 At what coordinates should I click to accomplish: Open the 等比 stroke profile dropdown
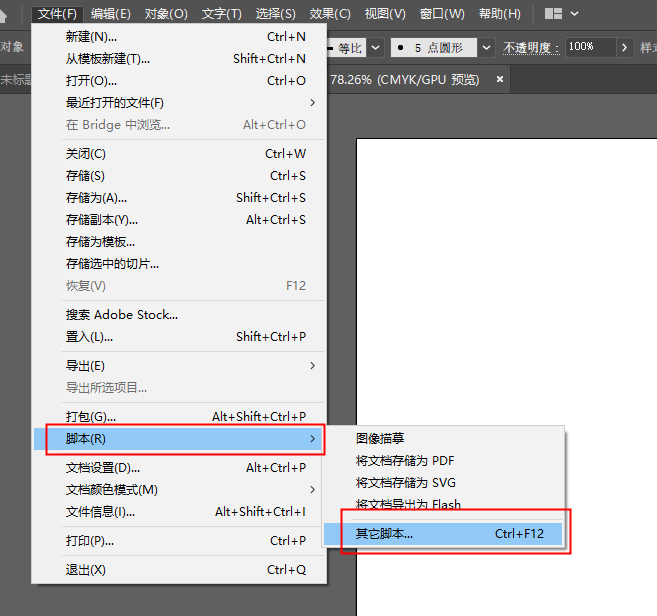pos(376,47)
